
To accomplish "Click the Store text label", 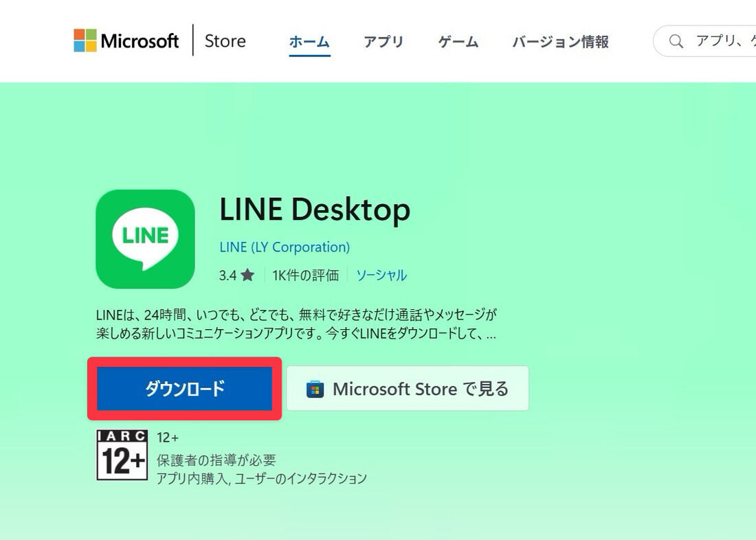I will pos(225,41).
